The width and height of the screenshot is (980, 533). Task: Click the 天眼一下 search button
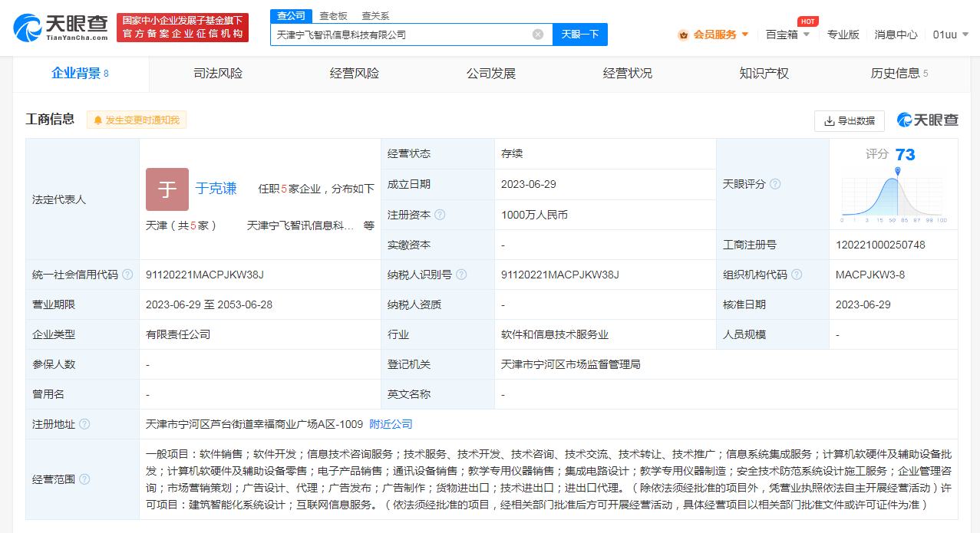point(580,35)
